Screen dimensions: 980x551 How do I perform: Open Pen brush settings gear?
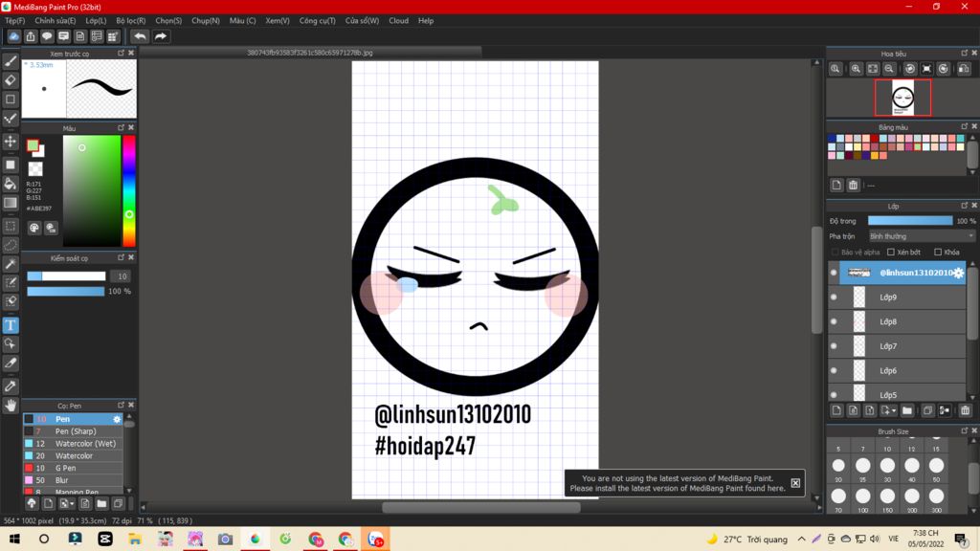[x=117, y=419]
